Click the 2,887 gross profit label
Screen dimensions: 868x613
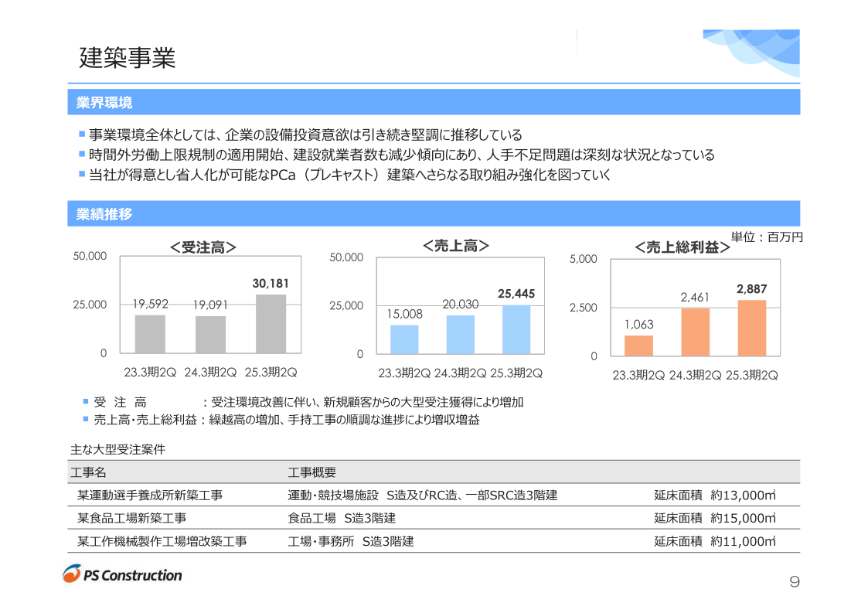coord(752,289)
